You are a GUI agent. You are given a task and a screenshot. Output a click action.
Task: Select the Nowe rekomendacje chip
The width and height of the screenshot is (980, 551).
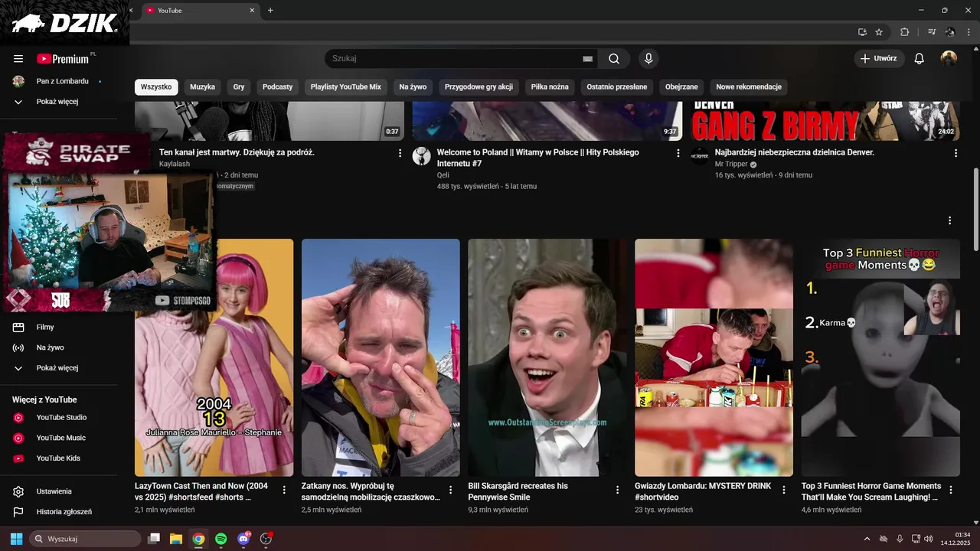pos(749,86)
